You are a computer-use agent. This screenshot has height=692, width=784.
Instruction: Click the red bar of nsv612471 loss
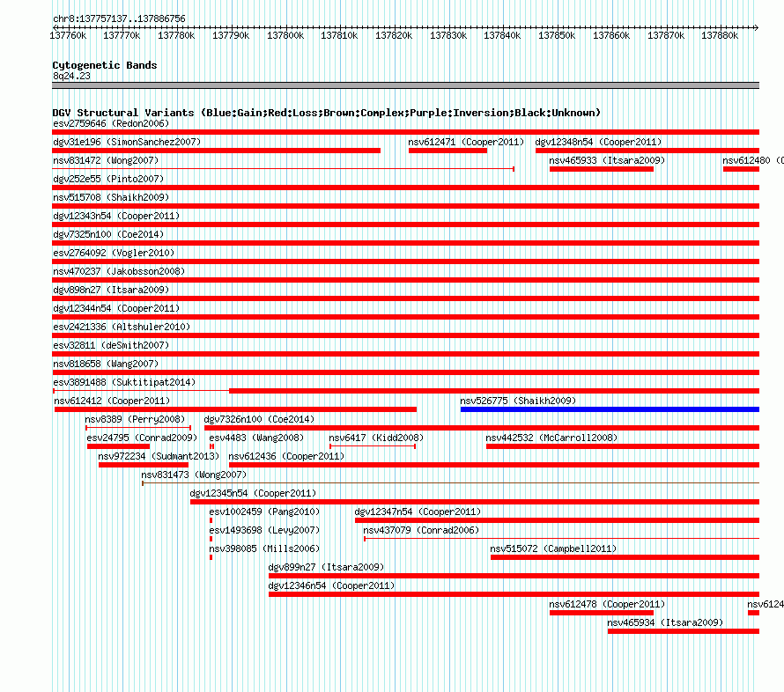point(447,151)
